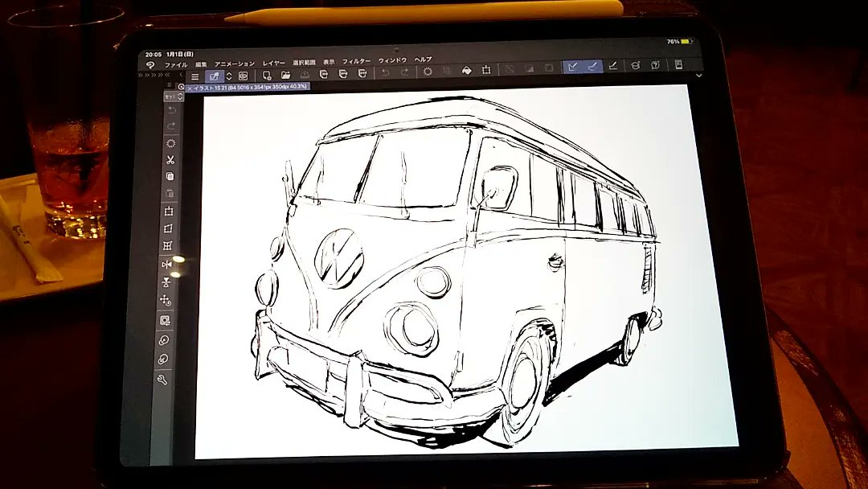Expand collapsed palette dock with double chevrons
Image resolution: width=868 pixels, height=489 pixels.
pyautogui.click(x=154, y=75)
